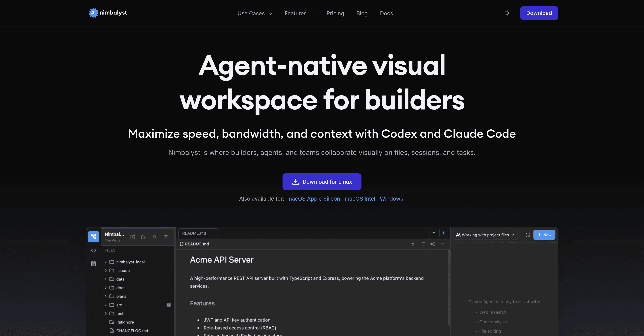Click the share icon on README toolbar
The image size is (644, 336).
(x=433, y=244)
